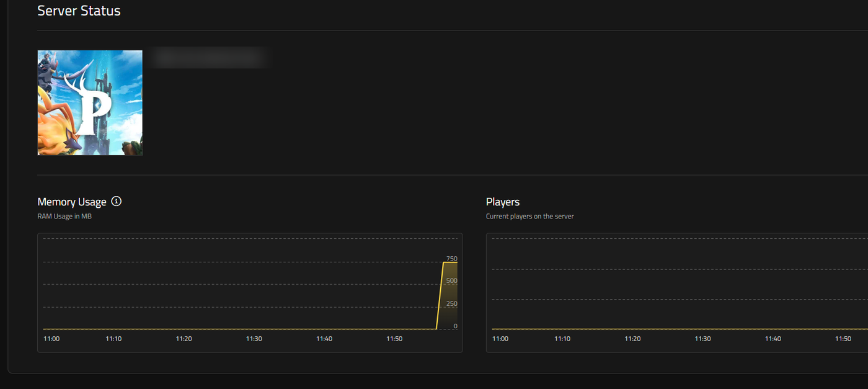868x389 pixels.
Task: Click the Memory Usage heading
Action: pyautogui.click(x=72, y=202)
